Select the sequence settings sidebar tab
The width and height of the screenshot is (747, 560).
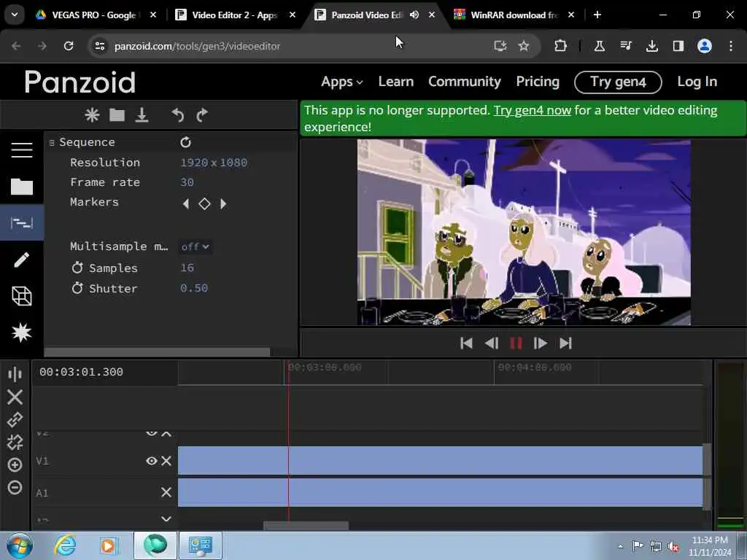(22, 222)
